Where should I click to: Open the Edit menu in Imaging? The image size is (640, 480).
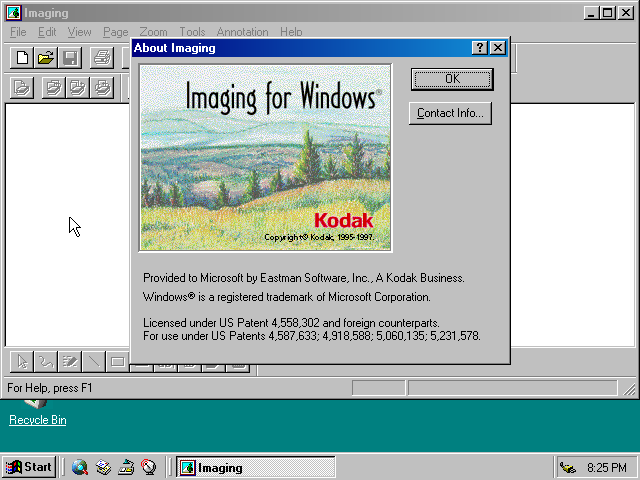47,32
